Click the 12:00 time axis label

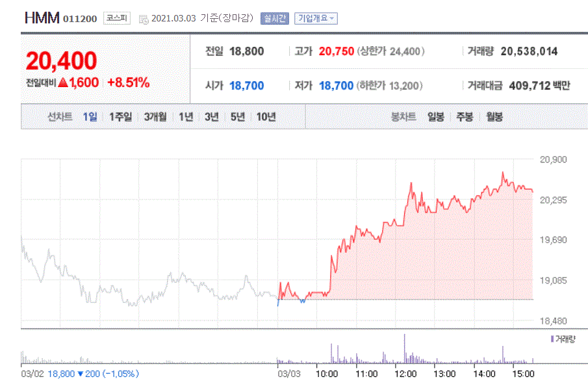pyautogui.click(x=405, y=374)
